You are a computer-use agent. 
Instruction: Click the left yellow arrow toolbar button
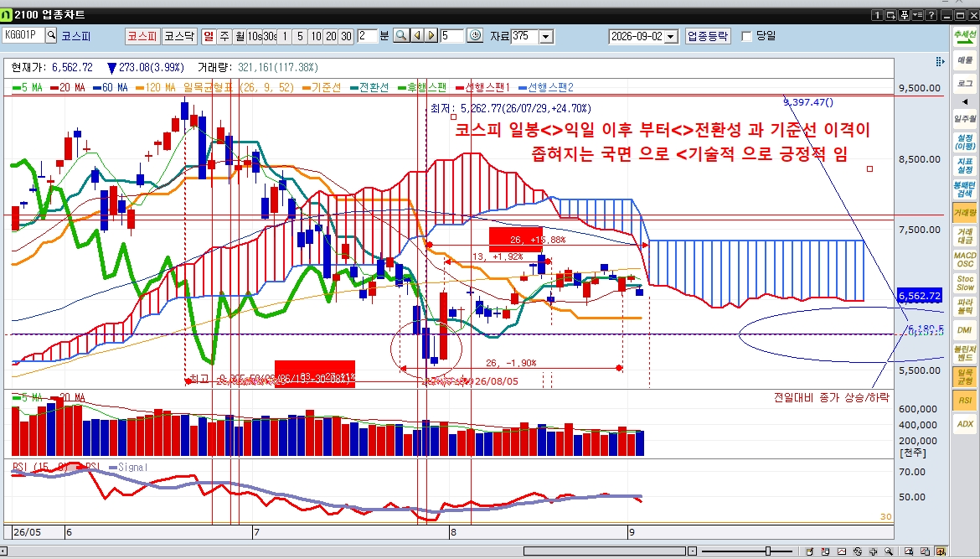click(x=417, y=36)
